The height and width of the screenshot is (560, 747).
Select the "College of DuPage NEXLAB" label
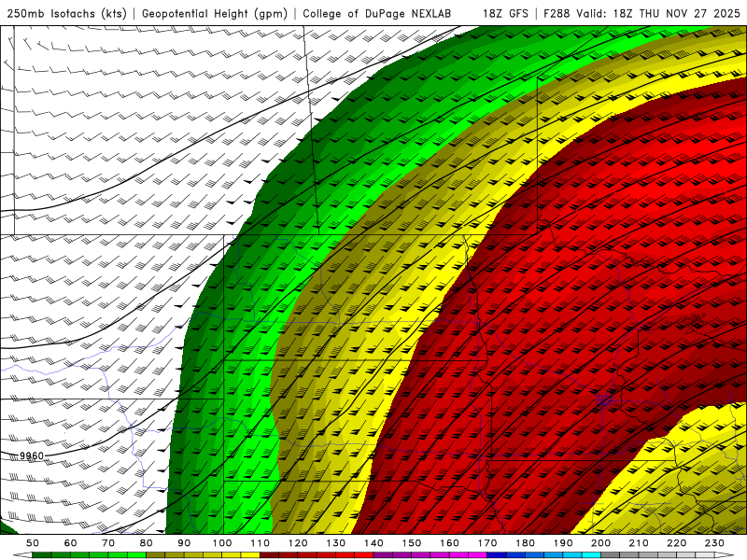pos(377,13)
